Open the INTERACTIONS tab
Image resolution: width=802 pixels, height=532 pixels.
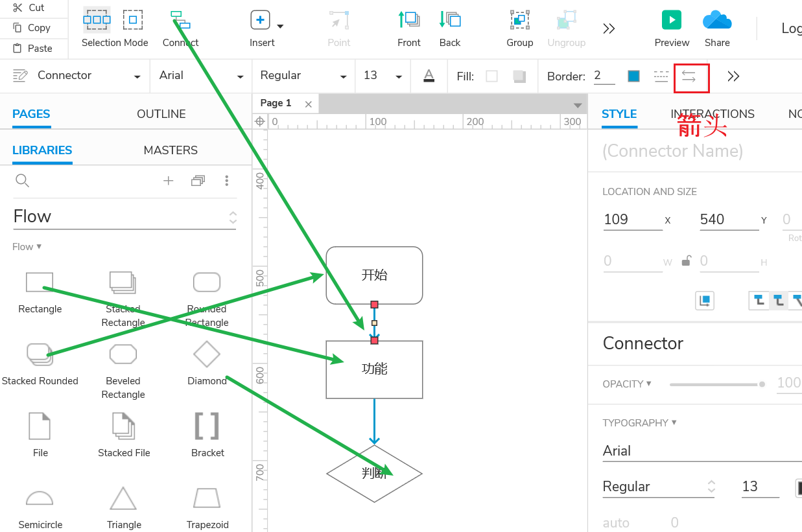pyautogui.click(x=712, y=113)
